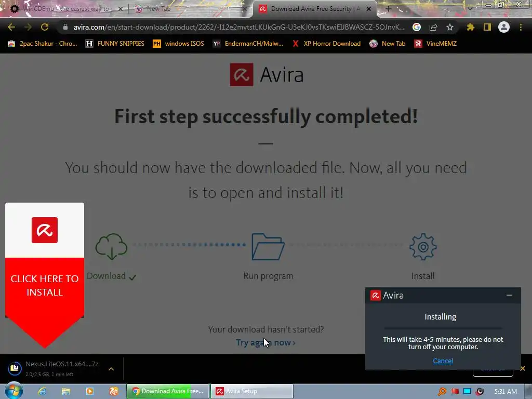Bookmark this page with the star
Screen dimensions: 532x399
450,27
